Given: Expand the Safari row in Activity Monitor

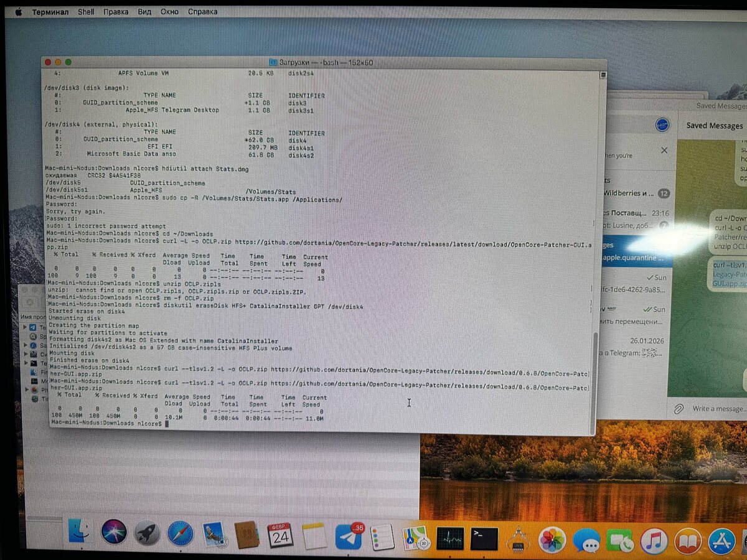Looking at the screenshot, I should point(26,345).
